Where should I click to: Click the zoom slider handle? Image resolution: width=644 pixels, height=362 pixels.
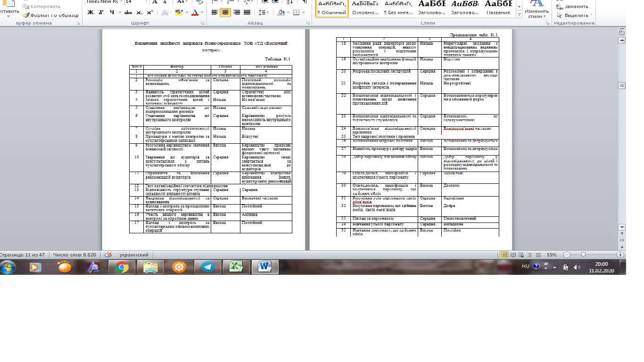[583, 255]
